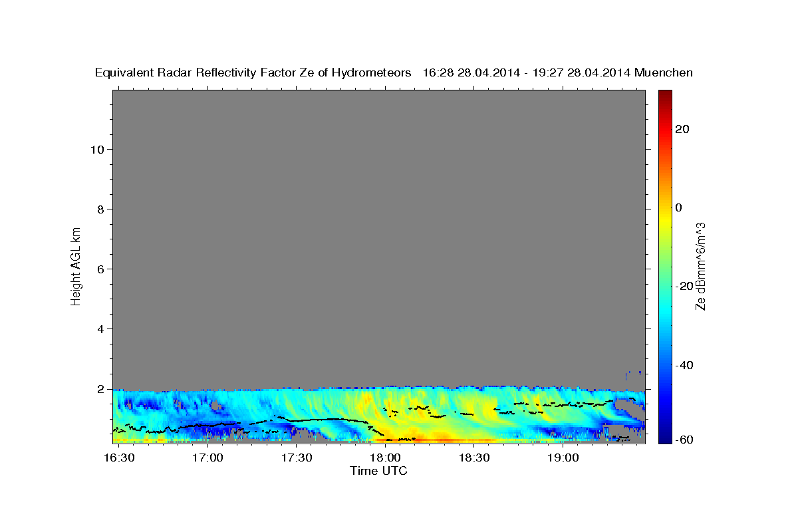Click the '17:00' time tick label

point(207,459)
